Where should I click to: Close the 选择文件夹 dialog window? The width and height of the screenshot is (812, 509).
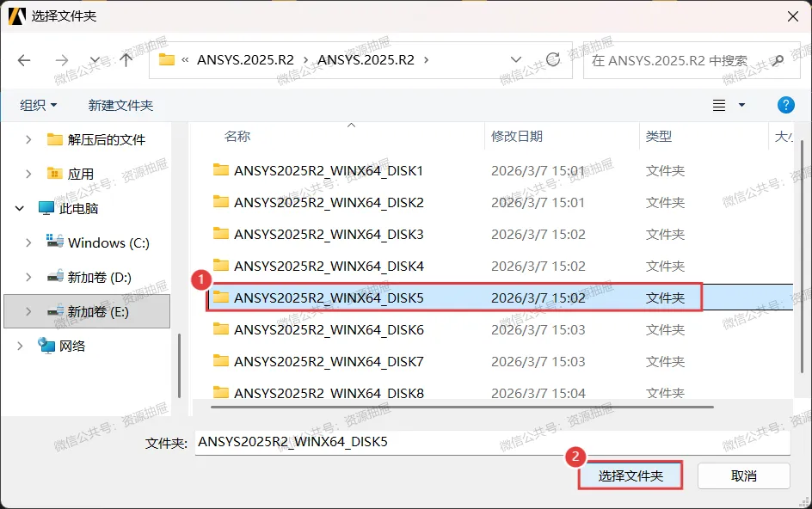coord(792,16)
